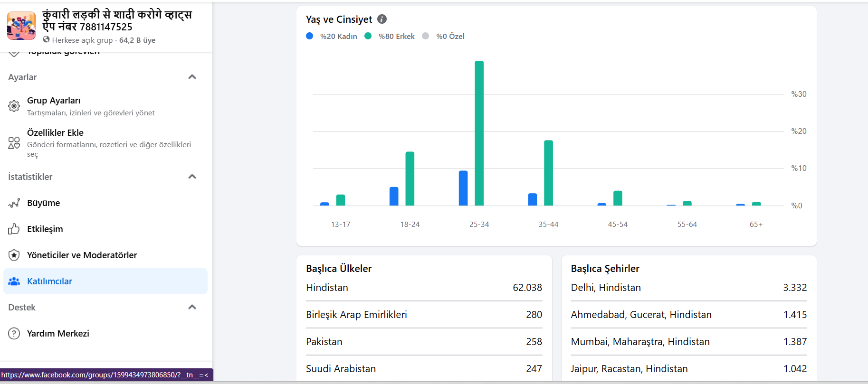The width and height of the screenshot is (868, 384).
Task: Click the Büyüme growth chart icon
Action: [14, 203]
